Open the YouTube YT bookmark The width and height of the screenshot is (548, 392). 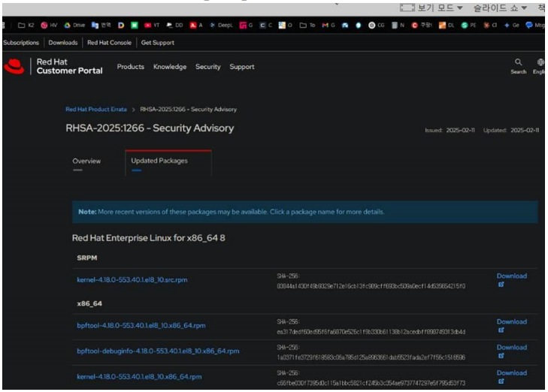(152, 25)
